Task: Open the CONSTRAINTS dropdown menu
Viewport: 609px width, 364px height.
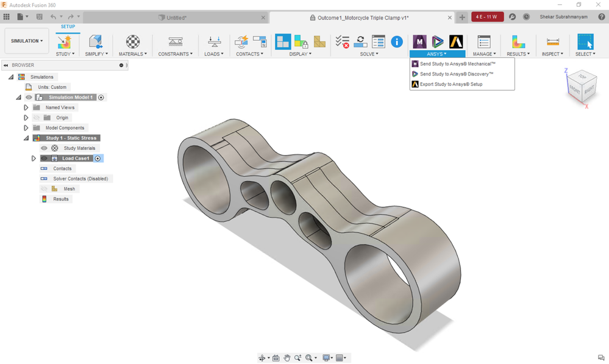Action: coord(175,54)
